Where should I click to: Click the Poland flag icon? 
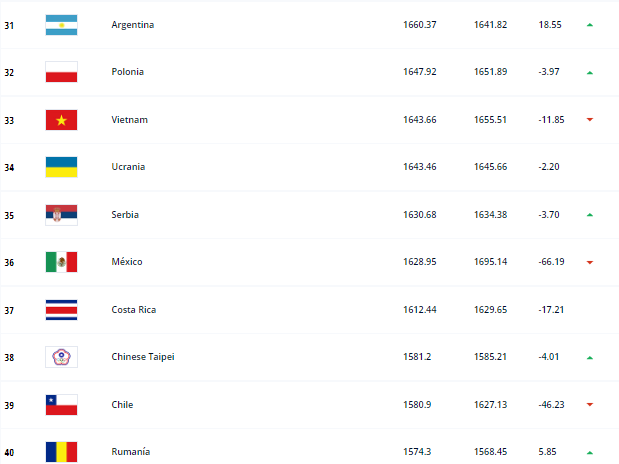point(61,72)
